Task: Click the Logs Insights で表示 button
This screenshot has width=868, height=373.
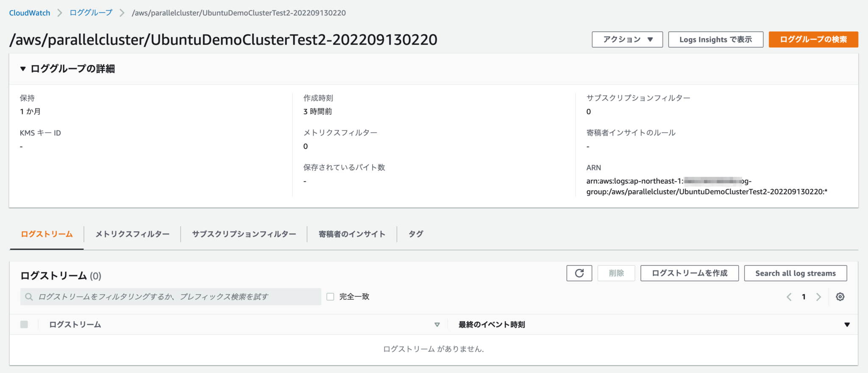Action: point(715,39)
